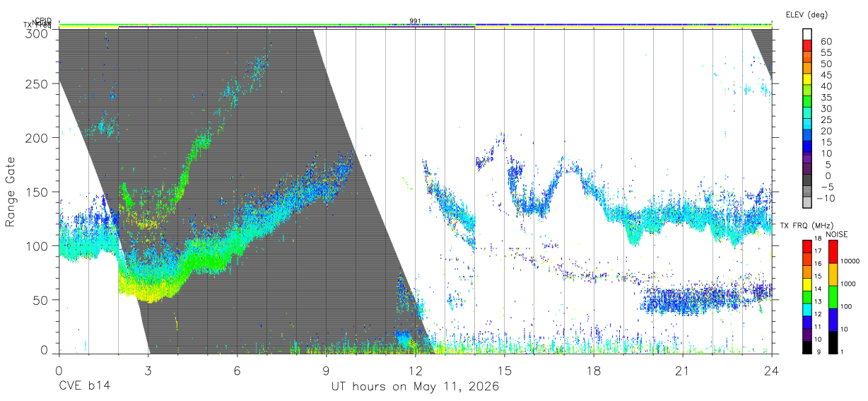Pick the white top segment of the ELEV colorbar

807,35
